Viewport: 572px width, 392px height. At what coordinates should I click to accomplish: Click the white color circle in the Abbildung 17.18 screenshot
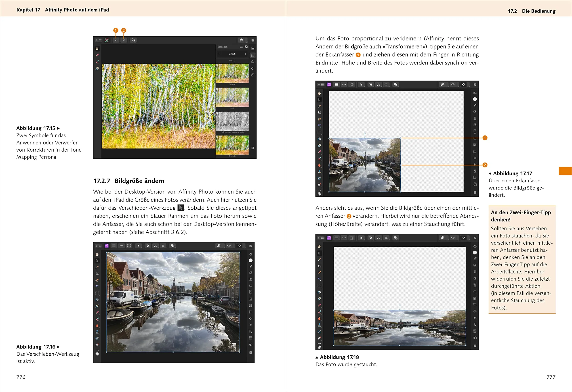(x=475, y=252)
